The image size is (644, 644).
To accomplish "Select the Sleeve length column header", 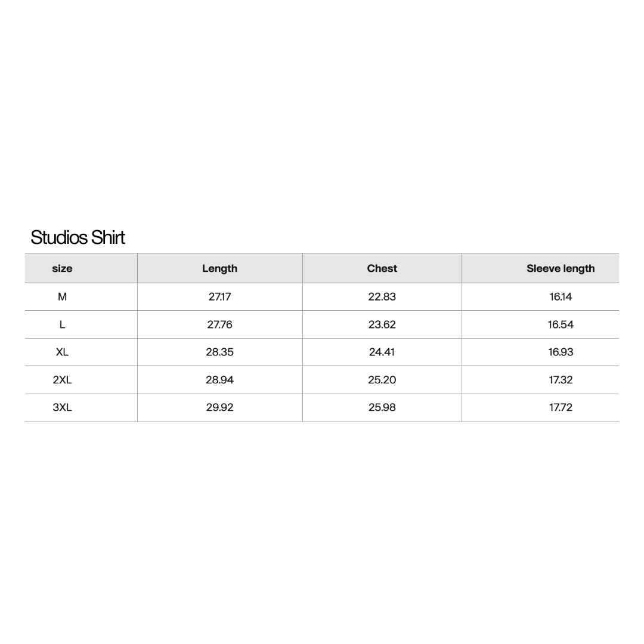I will (561, 268).
